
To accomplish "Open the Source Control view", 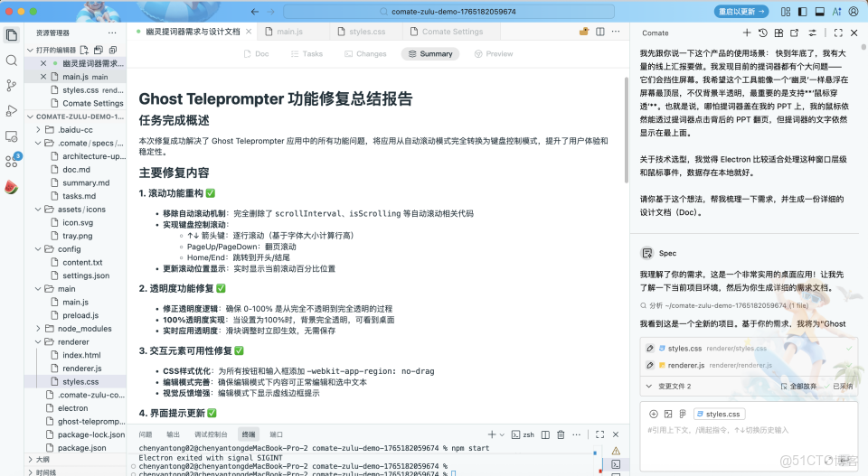I will pyautogui.click(x=11, y=86).
